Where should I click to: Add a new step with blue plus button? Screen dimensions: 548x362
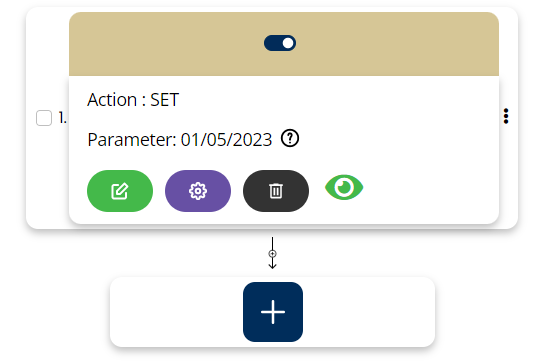point(273,312)
